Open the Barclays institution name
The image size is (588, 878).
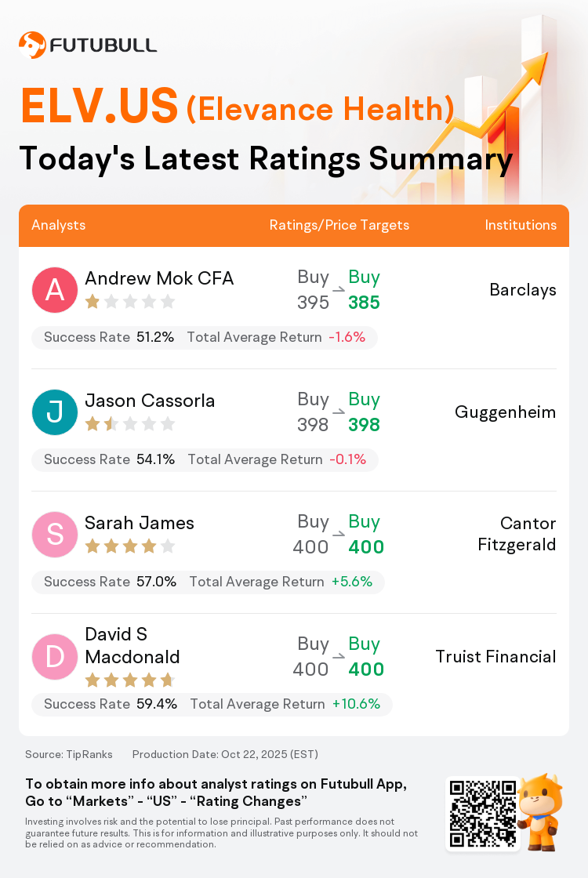[x=523, y=290]
